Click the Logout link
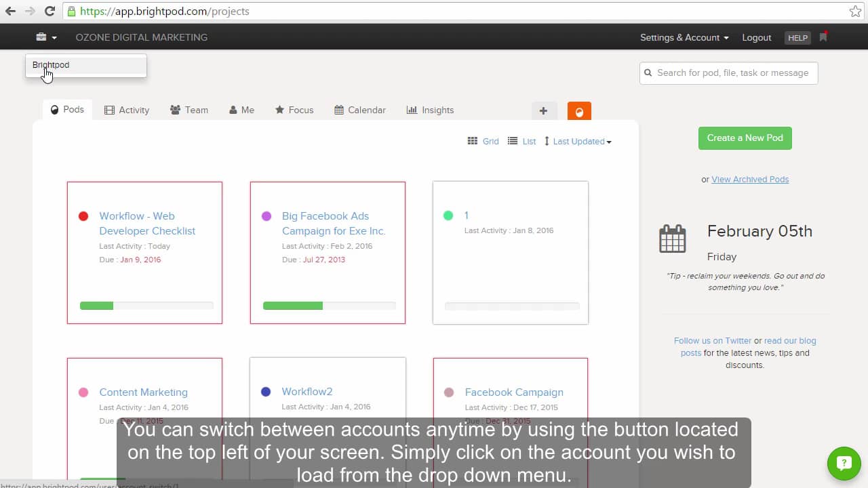This screenshot has height=488, width=868. pos(757,37)
